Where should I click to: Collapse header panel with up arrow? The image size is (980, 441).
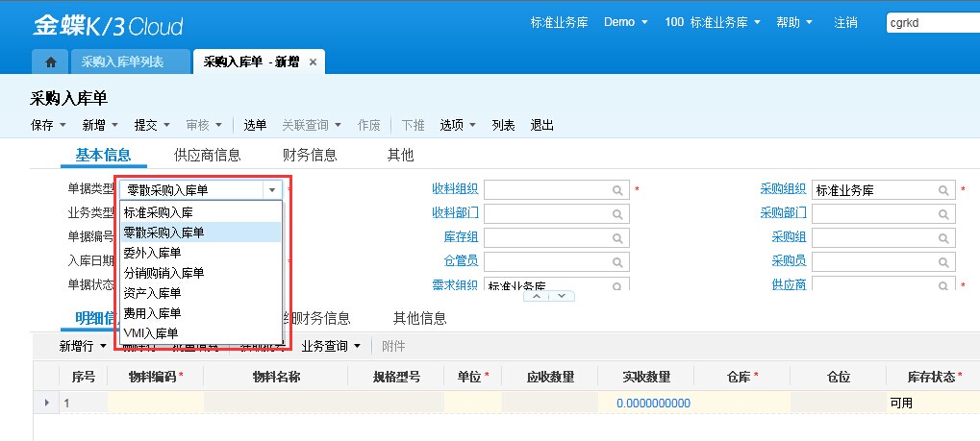tap(536, 296)
